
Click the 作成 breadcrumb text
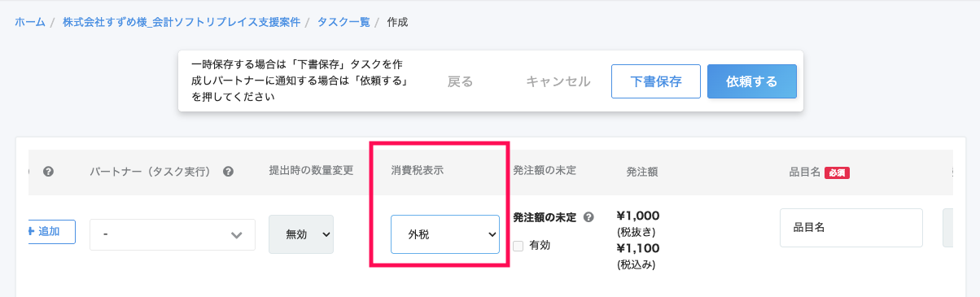(x=397, y=22)
